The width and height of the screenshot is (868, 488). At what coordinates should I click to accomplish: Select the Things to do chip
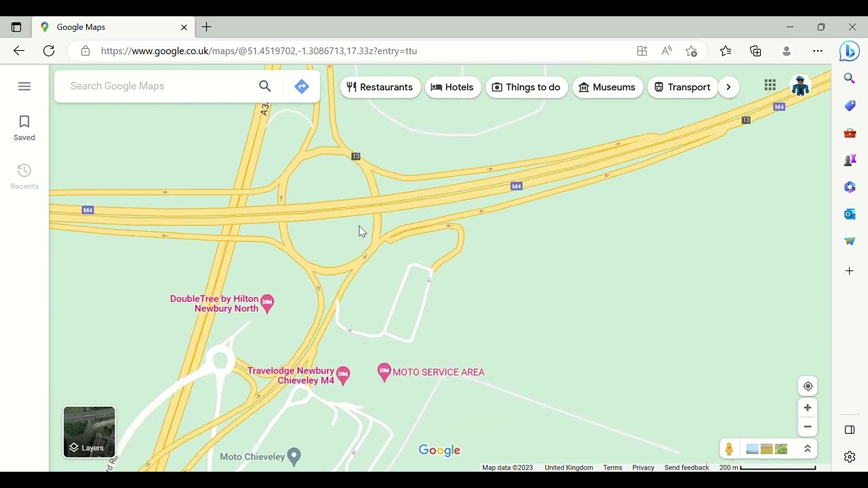click(x=527, y=87)
